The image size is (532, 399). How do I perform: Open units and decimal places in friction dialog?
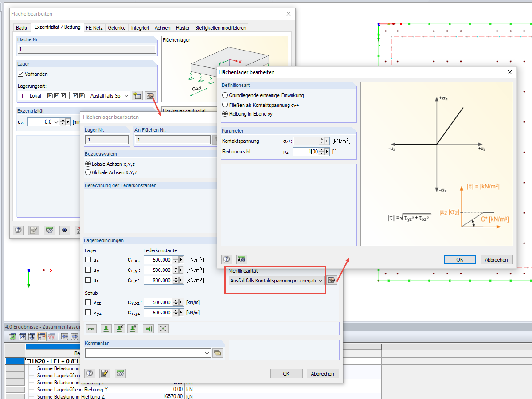pyautogui.click(x=242, y=259)
